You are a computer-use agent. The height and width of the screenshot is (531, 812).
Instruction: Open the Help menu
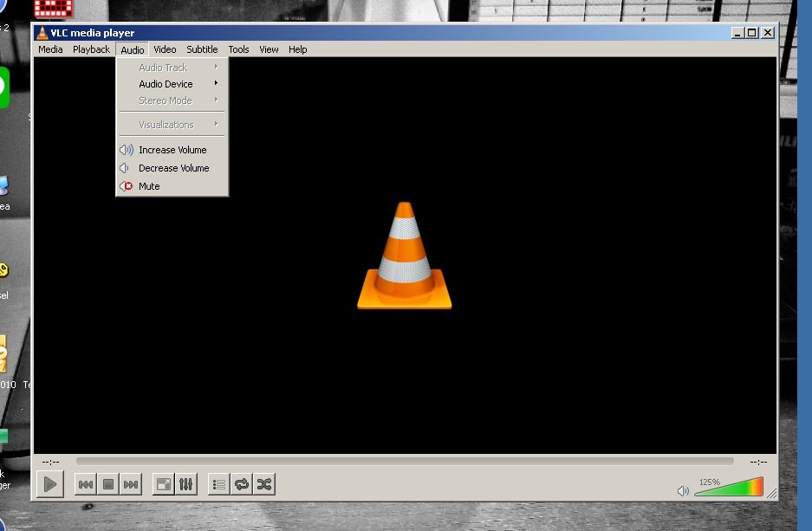click(x=298, y=49)
